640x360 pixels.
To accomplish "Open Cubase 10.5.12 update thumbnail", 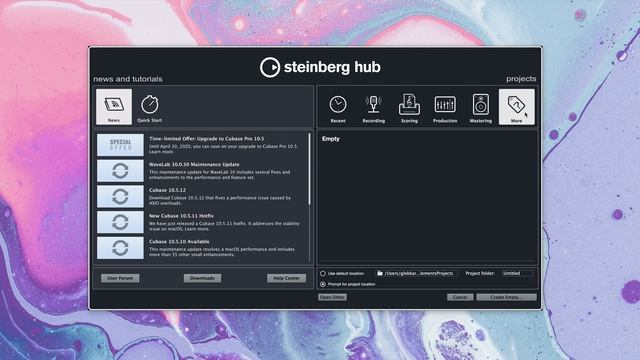I will 120,196.
